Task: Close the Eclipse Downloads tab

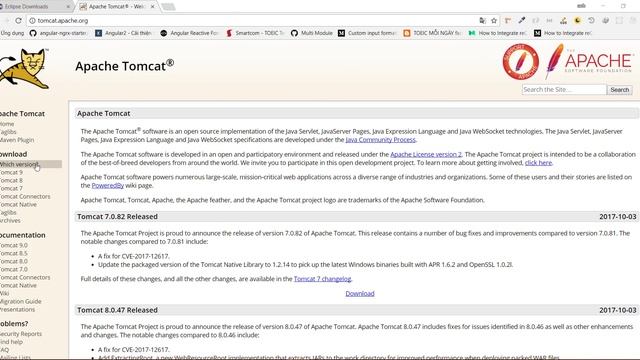Action: coord(68,7)
